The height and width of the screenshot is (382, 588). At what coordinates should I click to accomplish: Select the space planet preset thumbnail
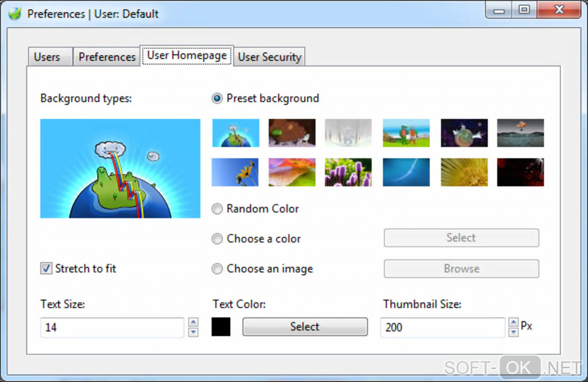pyautogui.click(x=464, y=133)
